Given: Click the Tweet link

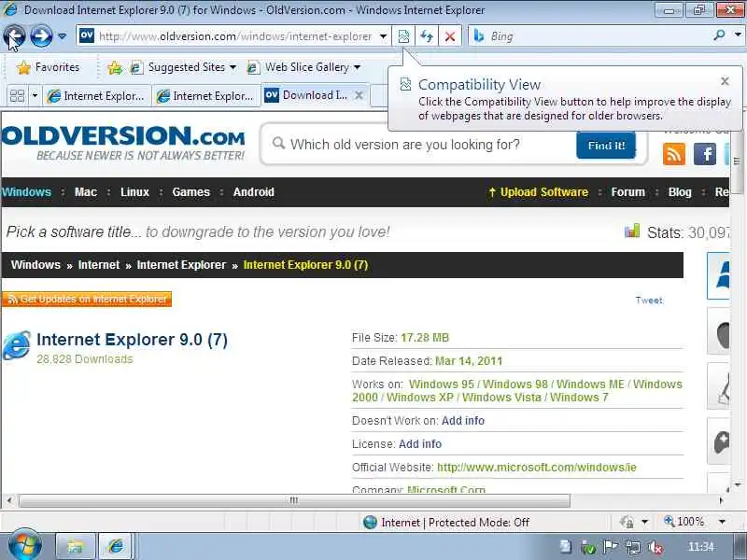Looking at the screenshot, I should pyautogui.click(x=649, y=300).
